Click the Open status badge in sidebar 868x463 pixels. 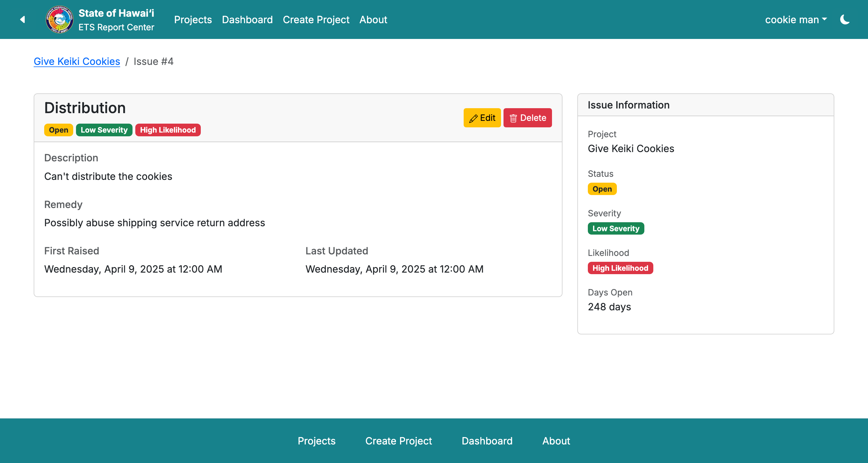pyautogui.click(x=602, y=189)
